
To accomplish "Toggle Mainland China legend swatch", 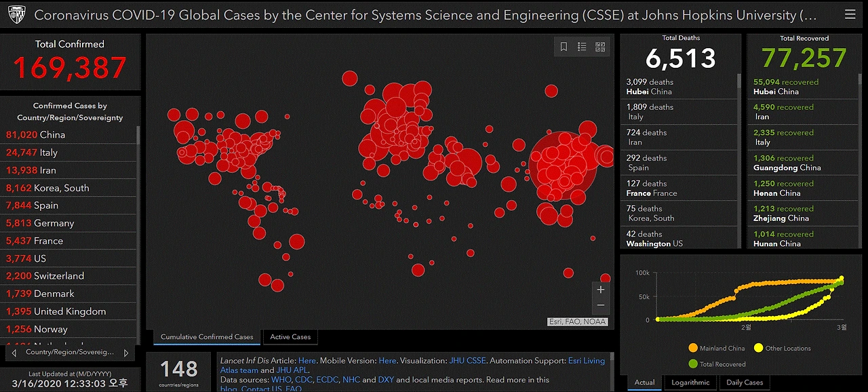I will click(692, 348).
